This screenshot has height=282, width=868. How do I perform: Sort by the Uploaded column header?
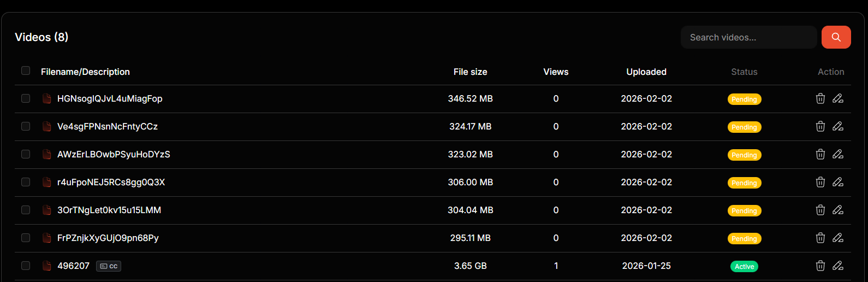646,72
